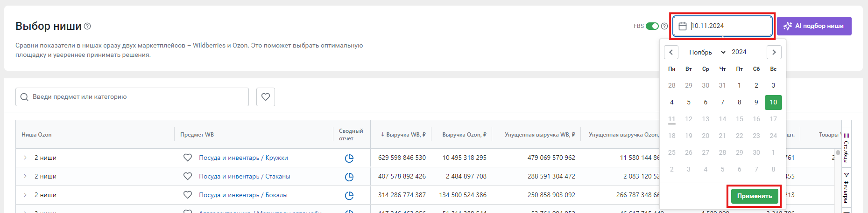Select calendar day 9
Viewport: 868px width, 213px height.
point(756,102)
